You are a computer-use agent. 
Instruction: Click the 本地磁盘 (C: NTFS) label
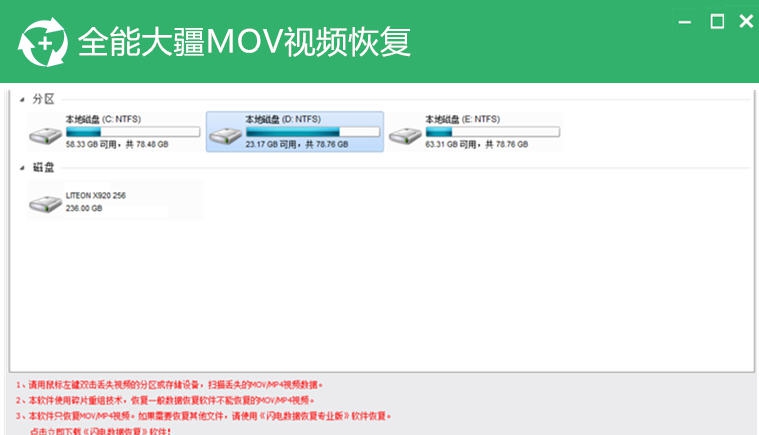pos(103,119)
